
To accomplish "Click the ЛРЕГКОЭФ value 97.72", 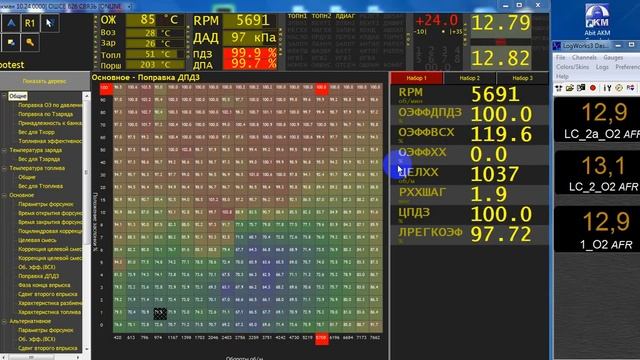I will point(501,234).
